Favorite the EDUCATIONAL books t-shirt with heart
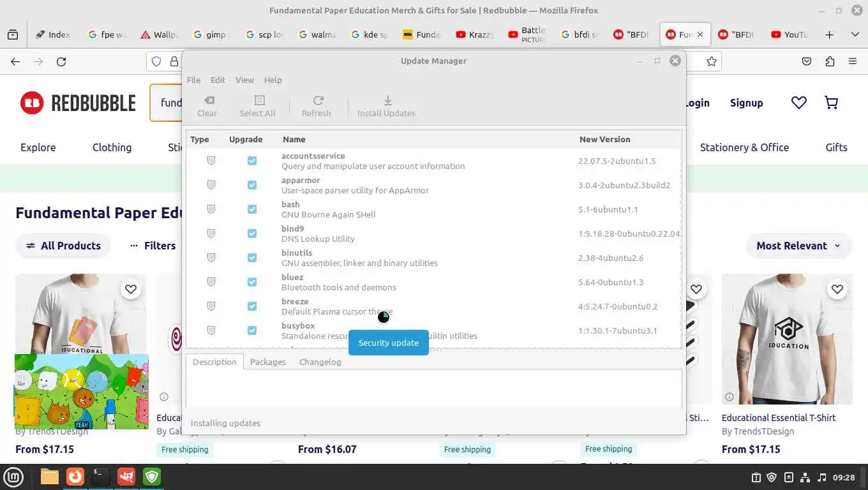This screenshot has width=868, height=490. (x=131, y=290)
